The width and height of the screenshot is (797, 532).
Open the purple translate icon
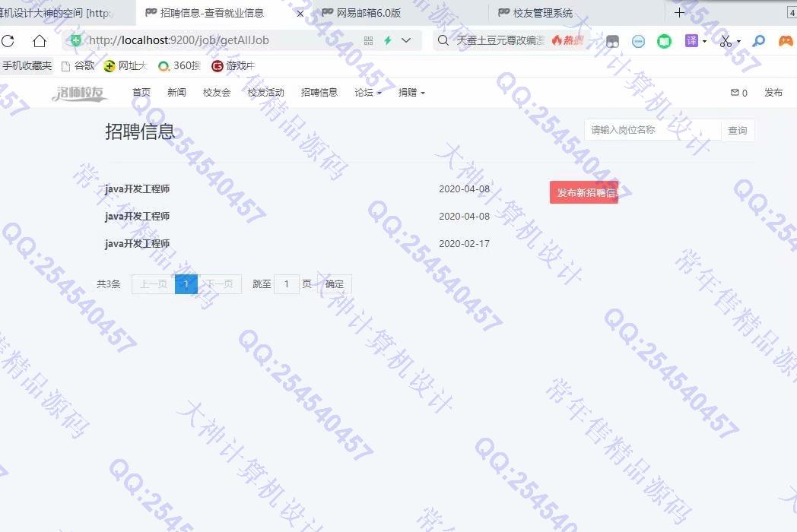coord(692,40)
